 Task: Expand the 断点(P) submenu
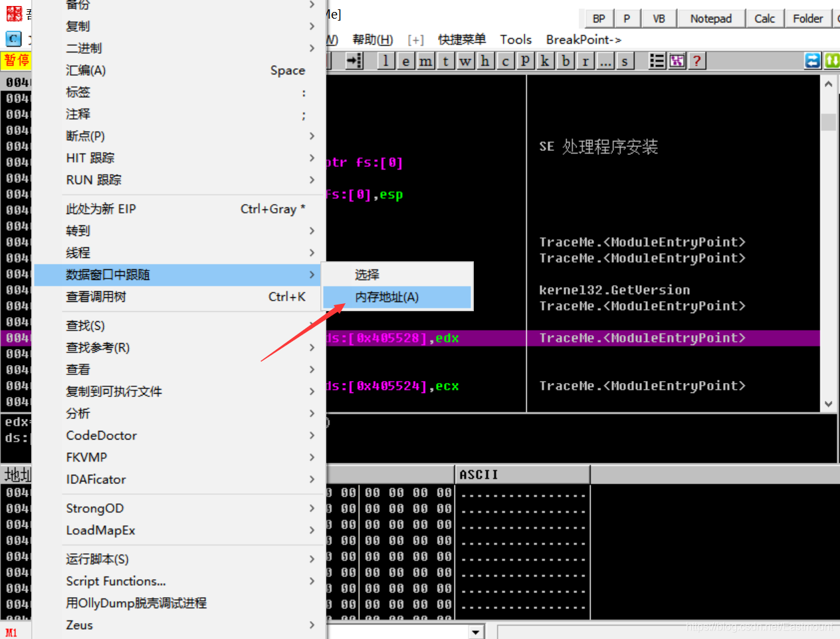pyautogui.click(x=179, y=136)
